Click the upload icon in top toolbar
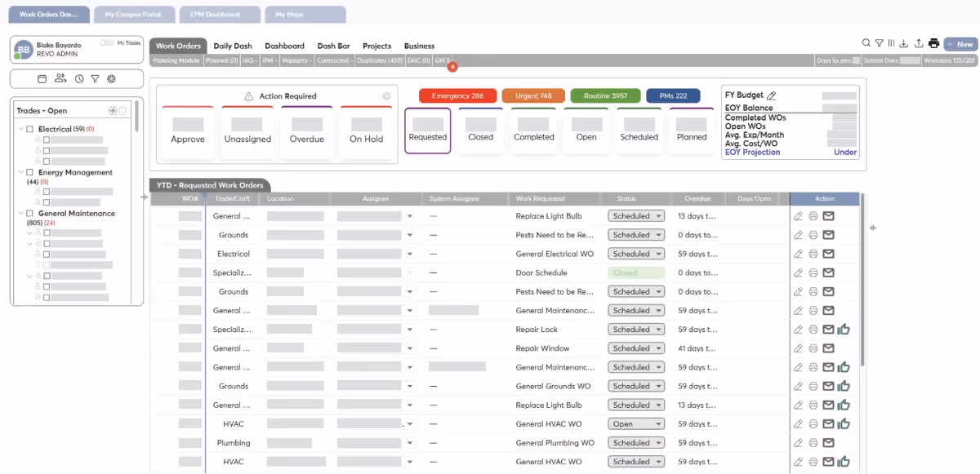 point(919,44)
